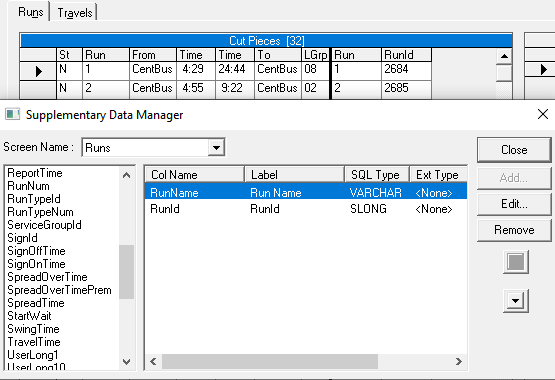
Task: Click the horizontal scrollbar thumb in columns table
Action: tap(270, 362)
